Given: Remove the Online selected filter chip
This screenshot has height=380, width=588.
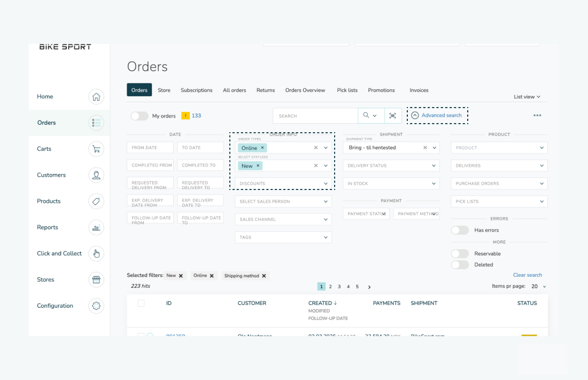Looking at the screenshot, I should (212, 276).
